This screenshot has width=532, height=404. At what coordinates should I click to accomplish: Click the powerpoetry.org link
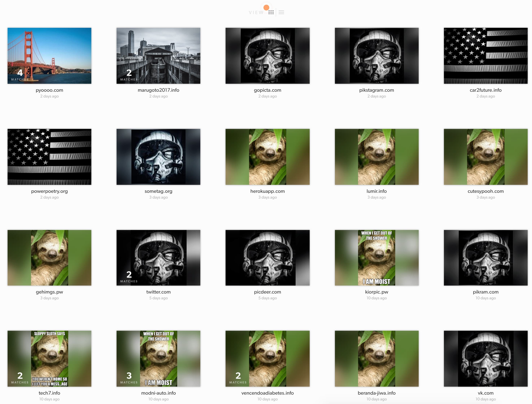[49, 191]
